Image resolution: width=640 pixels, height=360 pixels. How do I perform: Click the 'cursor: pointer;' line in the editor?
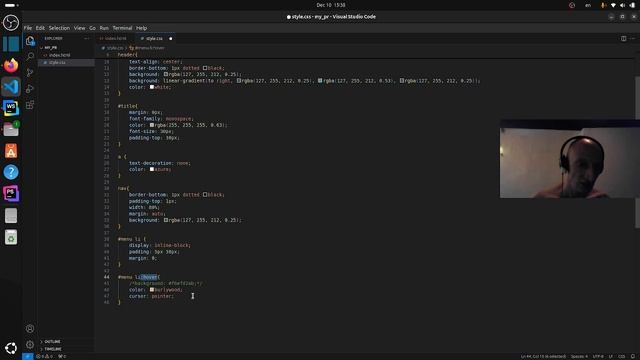click(151, 296)
